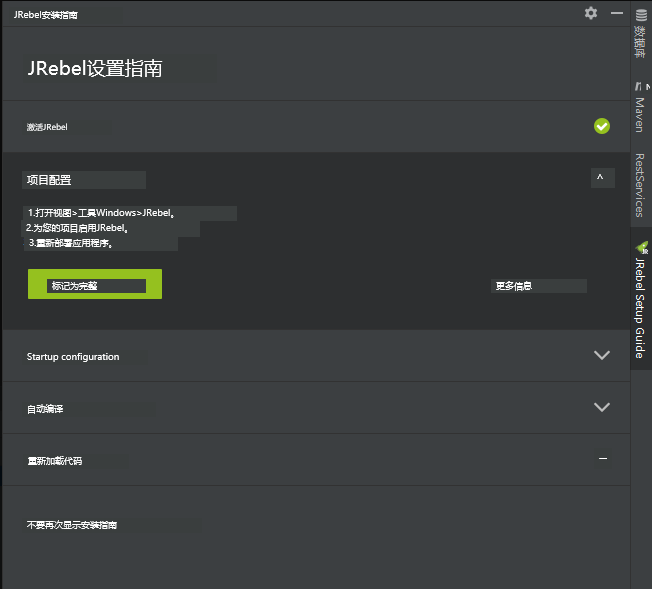The image size is (652, 589).
Task: Click the Maven icon in the right sidebar
Action: [640, 88]
